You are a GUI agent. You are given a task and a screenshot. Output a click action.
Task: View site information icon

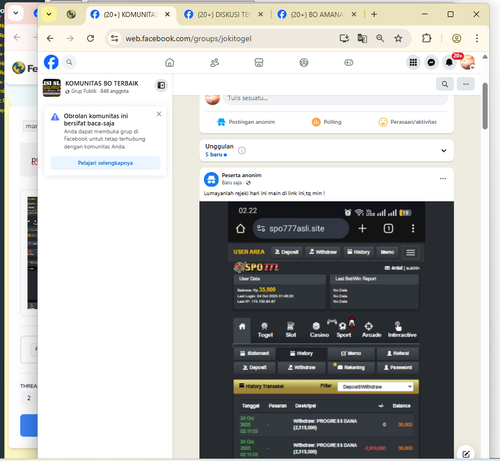[114, 39]
